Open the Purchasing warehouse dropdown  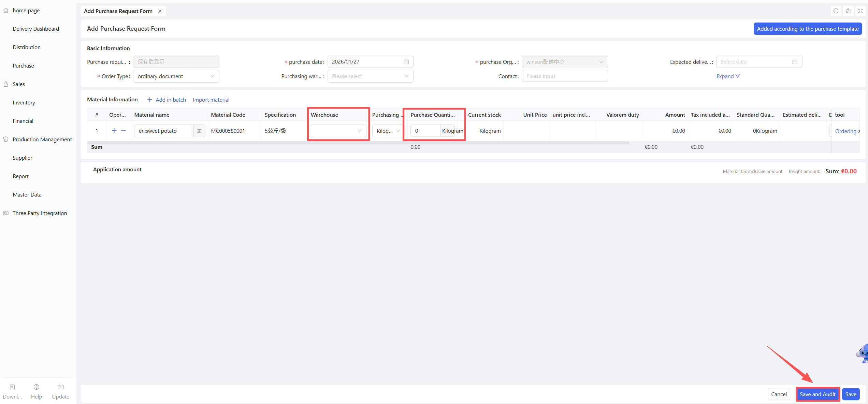pyautogui.click(x=370, y=76)
